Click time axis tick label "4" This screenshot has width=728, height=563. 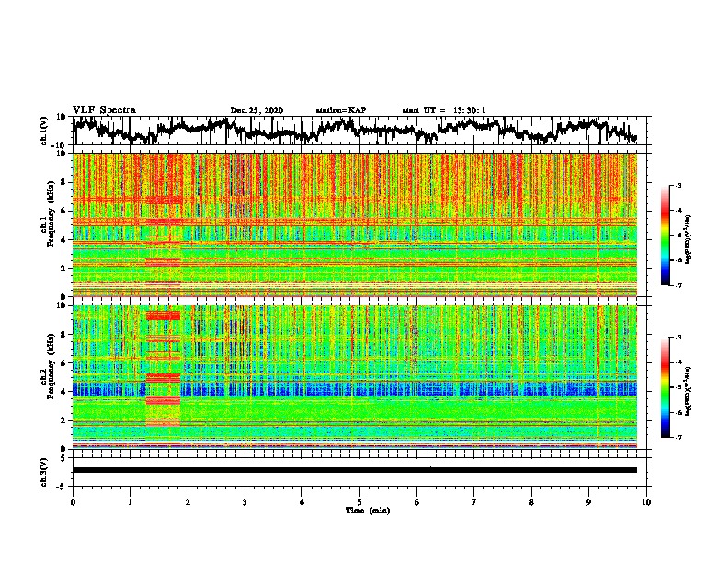point(302,502)
